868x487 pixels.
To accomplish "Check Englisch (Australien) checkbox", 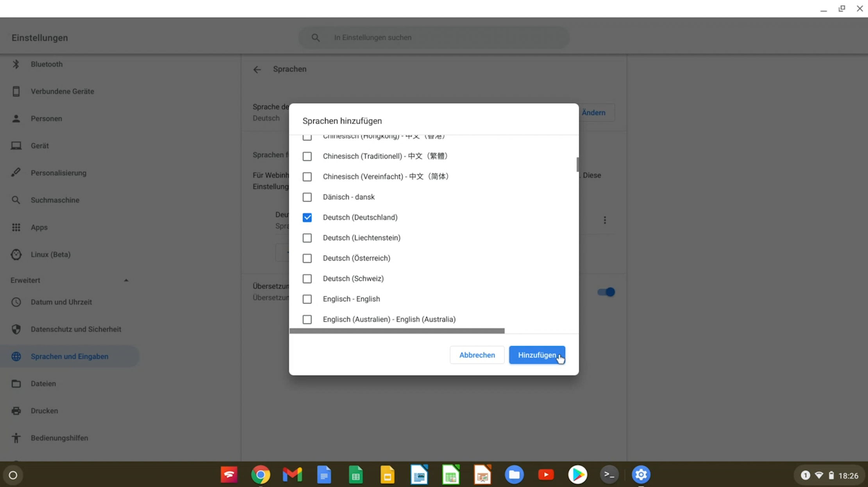I will (x=307, y=319).
